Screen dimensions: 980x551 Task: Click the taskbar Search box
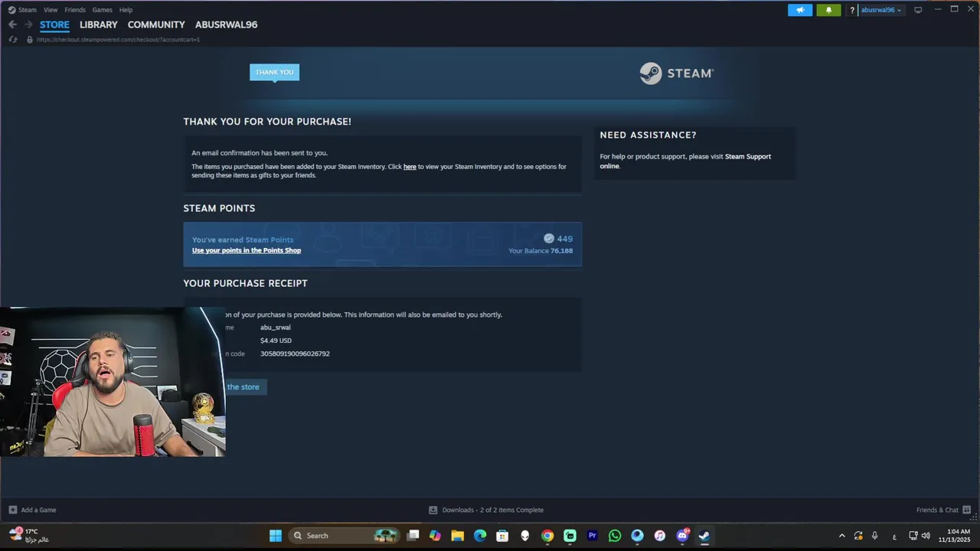coord(346,536)
